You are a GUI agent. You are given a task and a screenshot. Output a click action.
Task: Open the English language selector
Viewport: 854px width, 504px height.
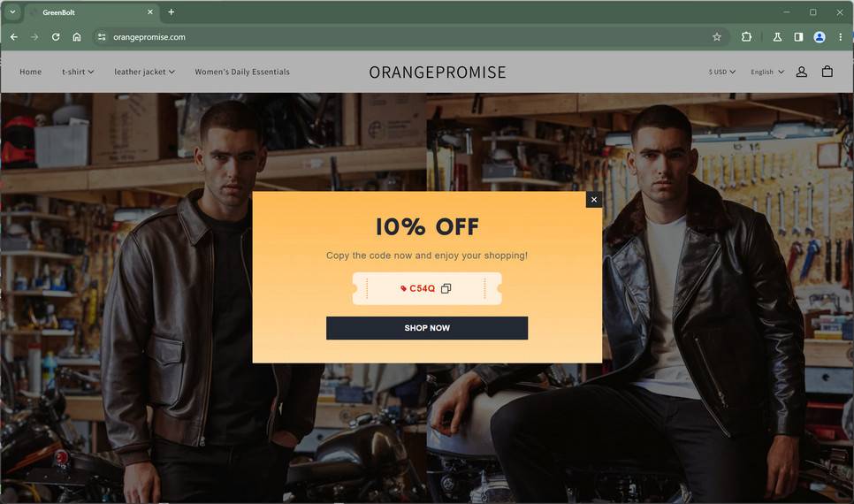point(766,72)
